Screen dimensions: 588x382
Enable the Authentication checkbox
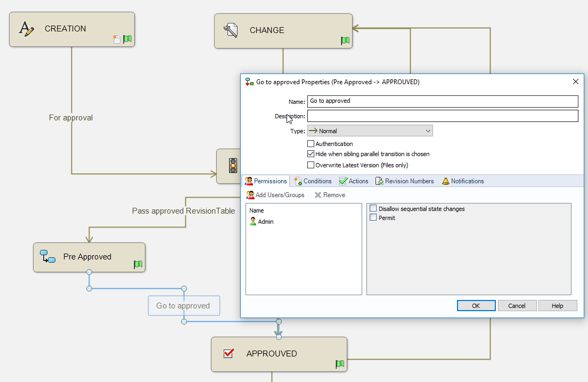pyautogui.click(x=311, y=144)
